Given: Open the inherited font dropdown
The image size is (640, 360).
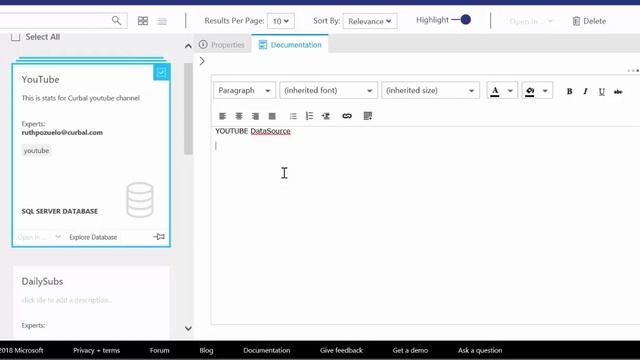Looking at the screenshot, I should 328,91.
